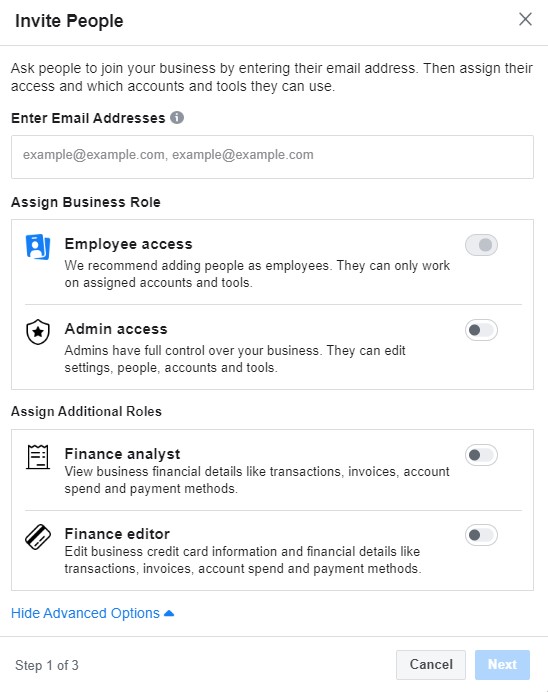
Task: Enable the Finance editor toggle
Action: click(x=481, y=535)
